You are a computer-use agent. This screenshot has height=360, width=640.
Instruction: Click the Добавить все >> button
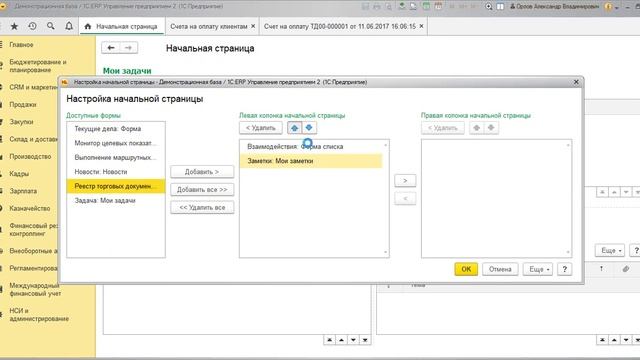pos(202,189)
